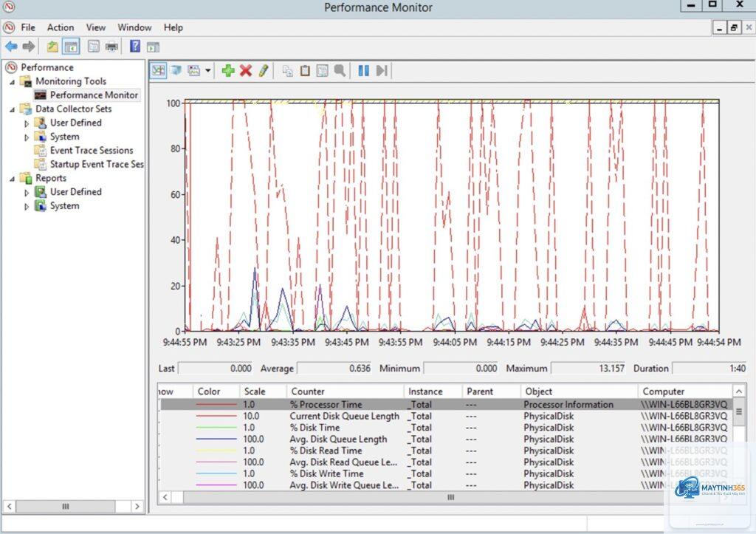Select Event Trace Sessions tree item
This screenshot has width=756, height=534.
(91, 151)
